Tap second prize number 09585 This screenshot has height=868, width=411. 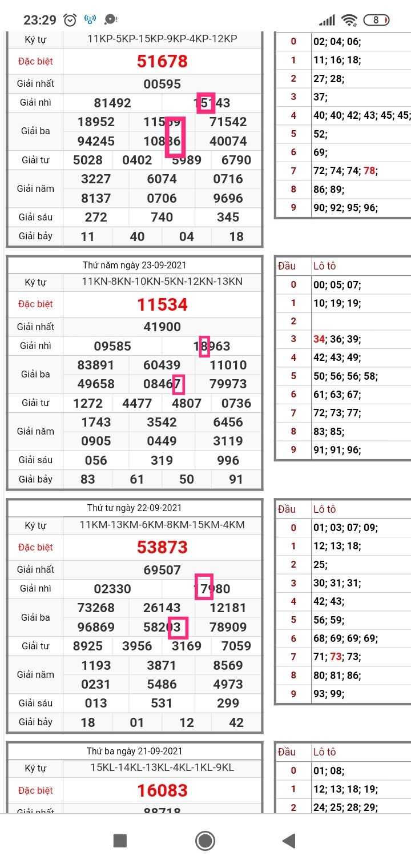112,346
